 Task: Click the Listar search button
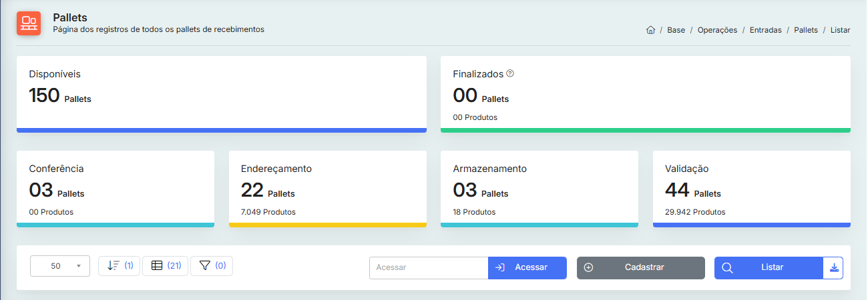[768, 267]
